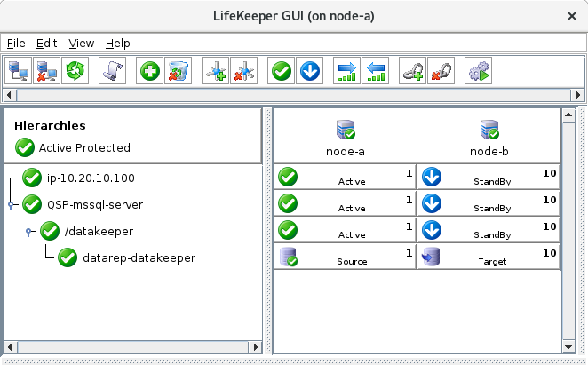Click the gears icon at the toolbar's end
The height and width of the screenshot is (380, 588).
coord(478,71)
